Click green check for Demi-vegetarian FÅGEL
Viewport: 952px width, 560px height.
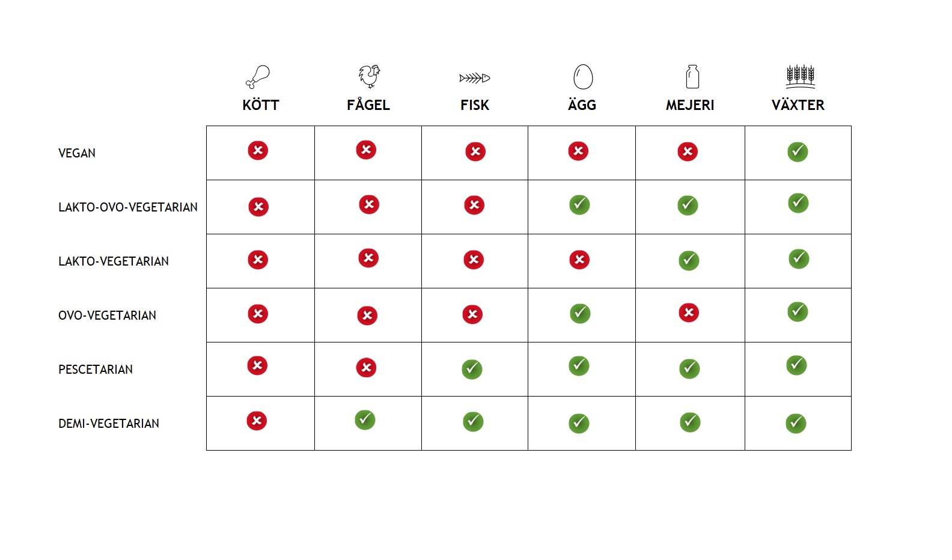[x=365, y=419]
